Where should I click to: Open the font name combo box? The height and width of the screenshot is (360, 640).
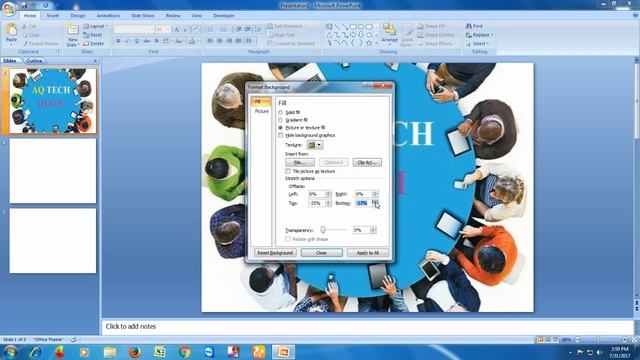pyautogui.click(x=134, y=29)
